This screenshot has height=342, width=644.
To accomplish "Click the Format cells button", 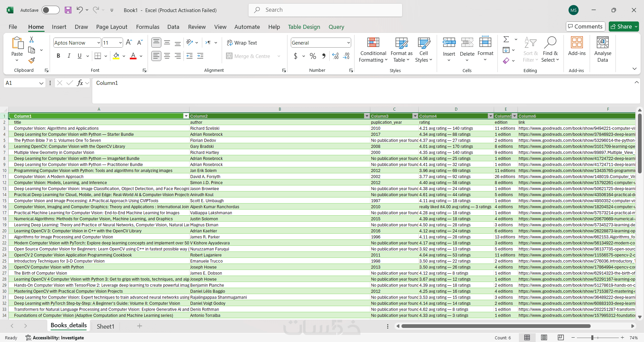I will (x=485, y=49).
